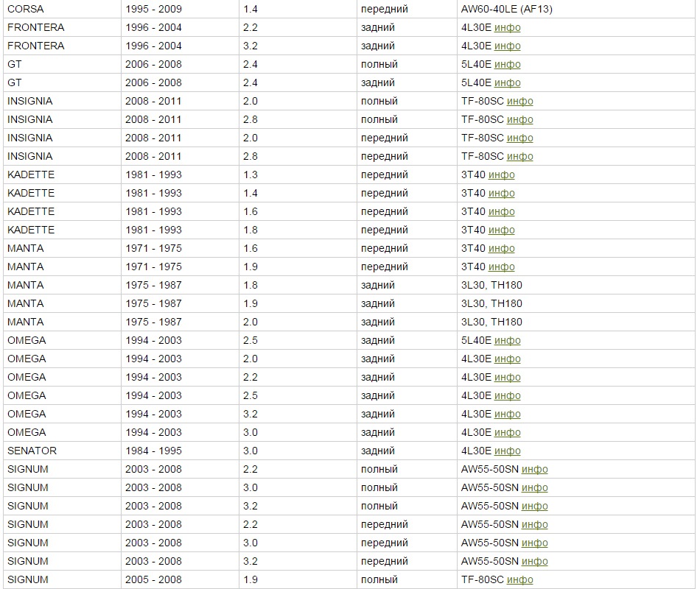Select the AW60-40LE (AF13) transmission cell

click(x=576, y=9)
